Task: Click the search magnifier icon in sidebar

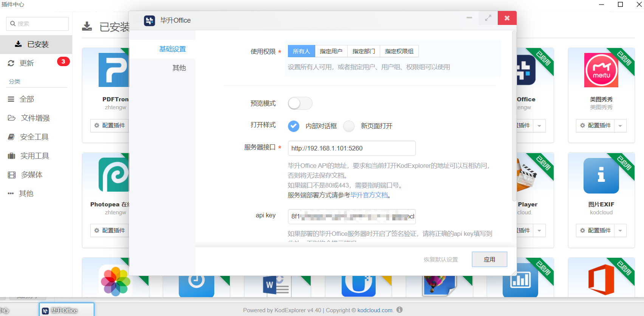Action: [x=13, y=23]
